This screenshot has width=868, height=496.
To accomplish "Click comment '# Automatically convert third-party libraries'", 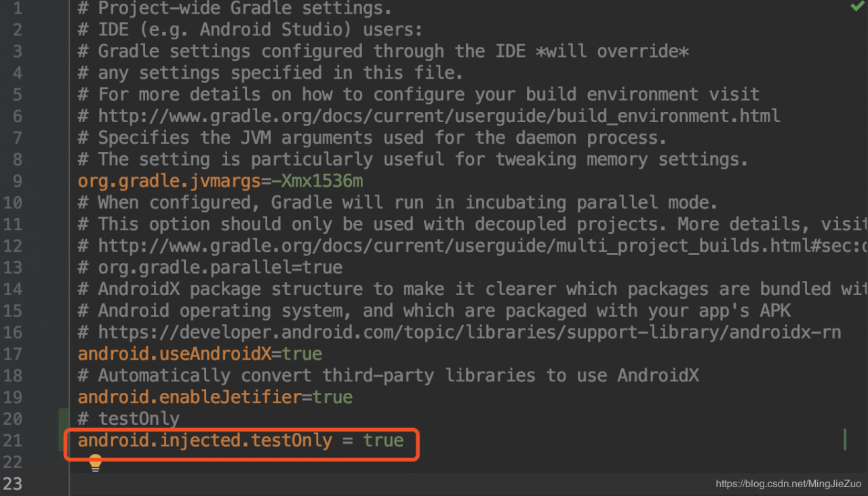I will click(x=389, y=375).
